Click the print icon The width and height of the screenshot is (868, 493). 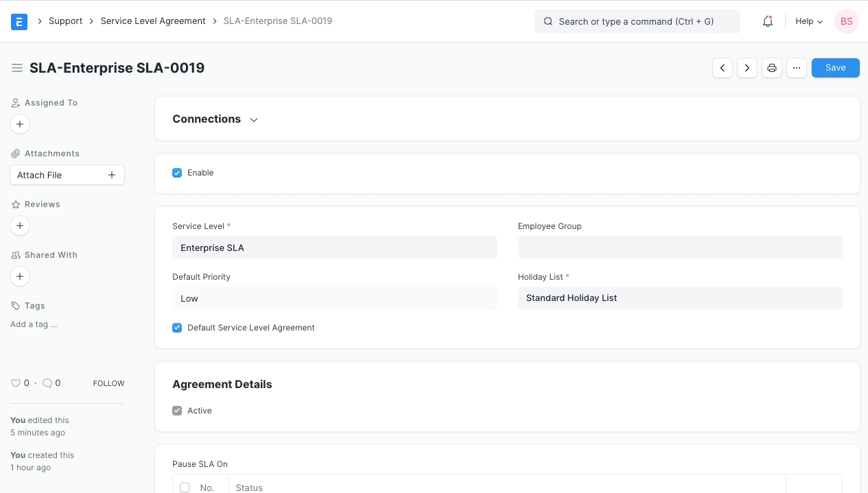[x=772, y=68]
